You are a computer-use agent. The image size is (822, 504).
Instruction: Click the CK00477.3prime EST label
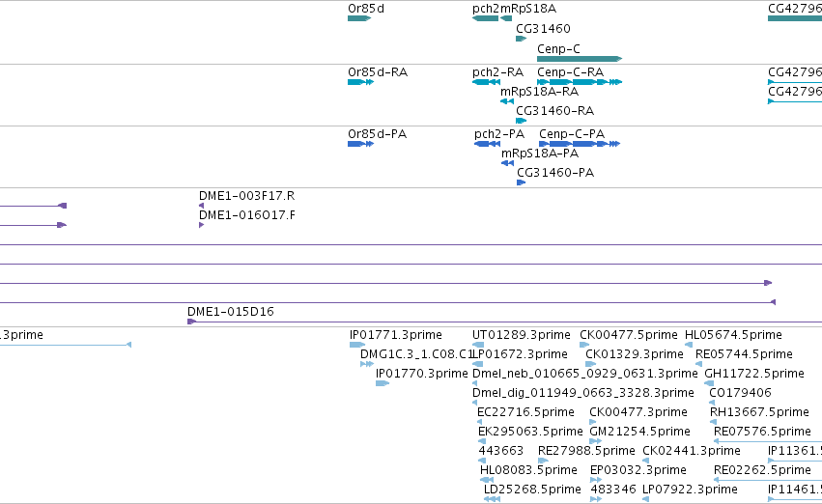tap(638, 412)
